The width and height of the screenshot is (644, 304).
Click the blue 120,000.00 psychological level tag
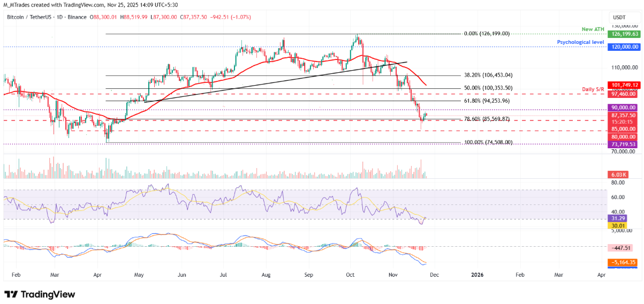point(623,47)
